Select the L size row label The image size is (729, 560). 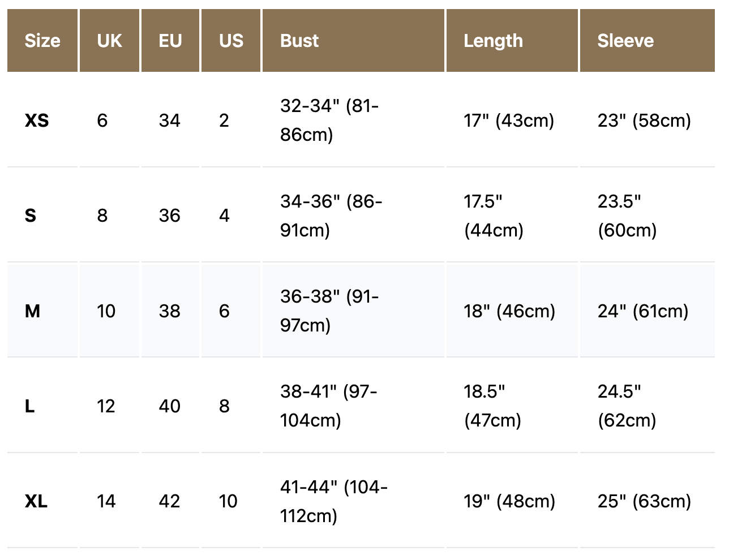pos(30,406)
